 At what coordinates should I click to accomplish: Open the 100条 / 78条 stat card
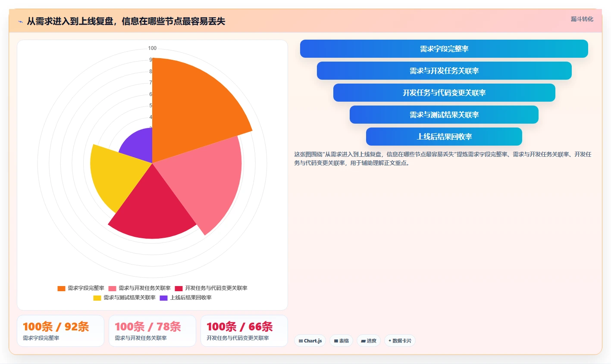coord(152,331)
